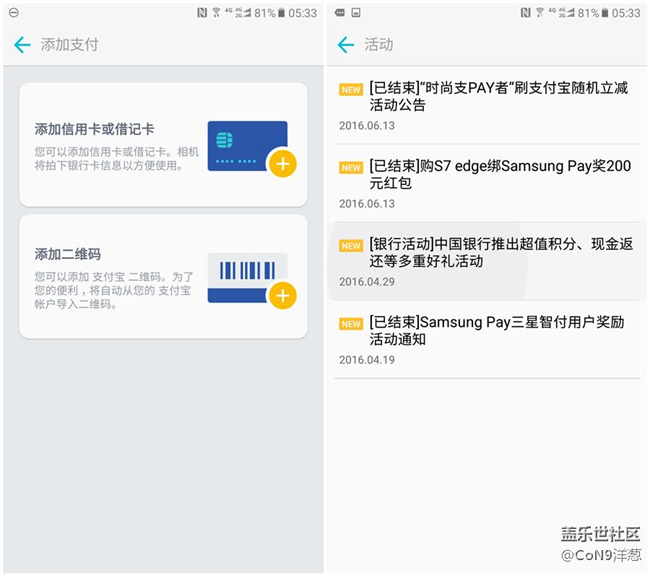Tap back arrow on 活动 screen

tap(346, 45)
